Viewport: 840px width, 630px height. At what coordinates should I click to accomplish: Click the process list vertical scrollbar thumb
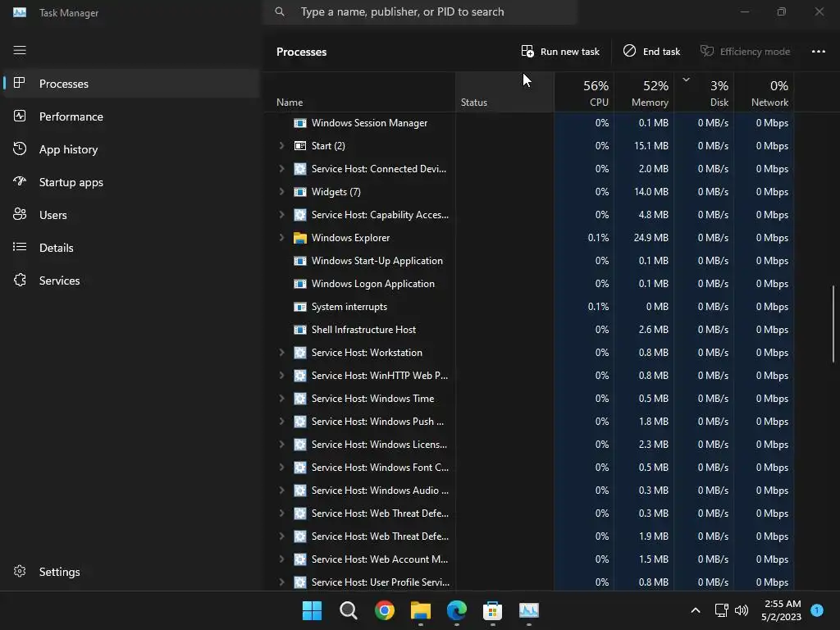pos(833,324)
